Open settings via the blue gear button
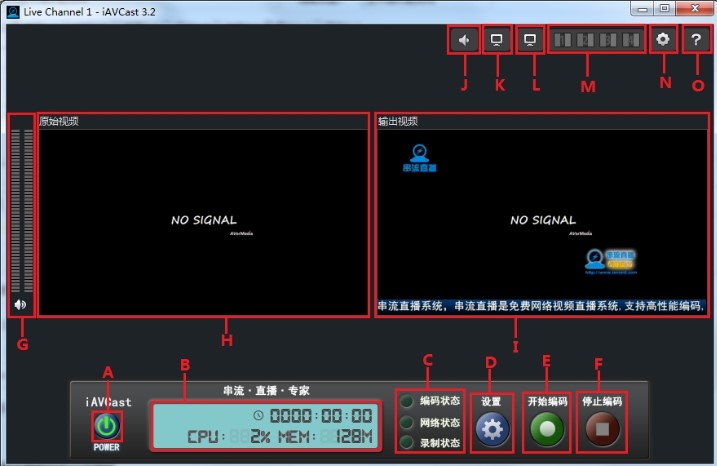 [492, 429]
